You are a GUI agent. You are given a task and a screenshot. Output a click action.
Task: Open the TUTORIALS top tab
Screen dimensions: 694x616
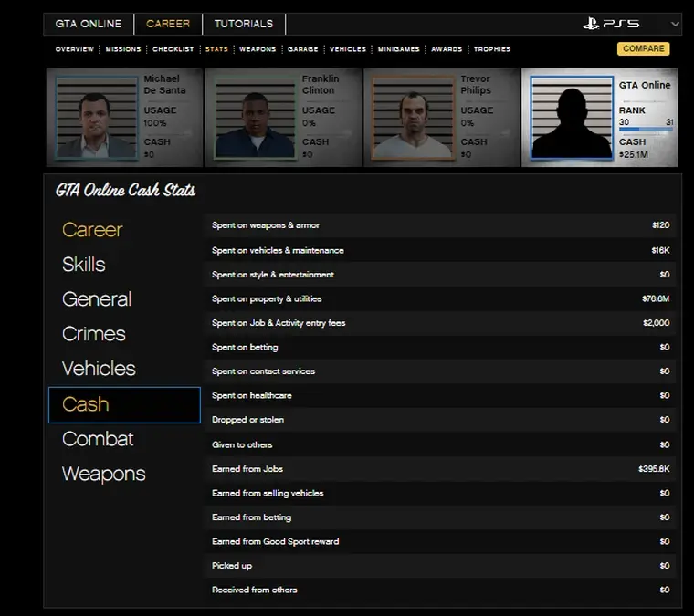click(243, 24)
